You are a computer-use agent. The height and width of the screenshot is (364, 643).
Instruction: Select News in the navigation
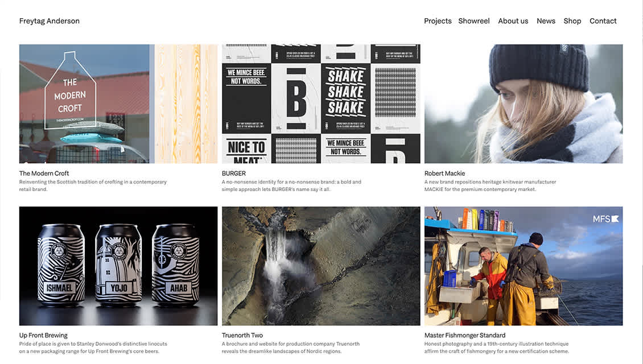point(546,21)
